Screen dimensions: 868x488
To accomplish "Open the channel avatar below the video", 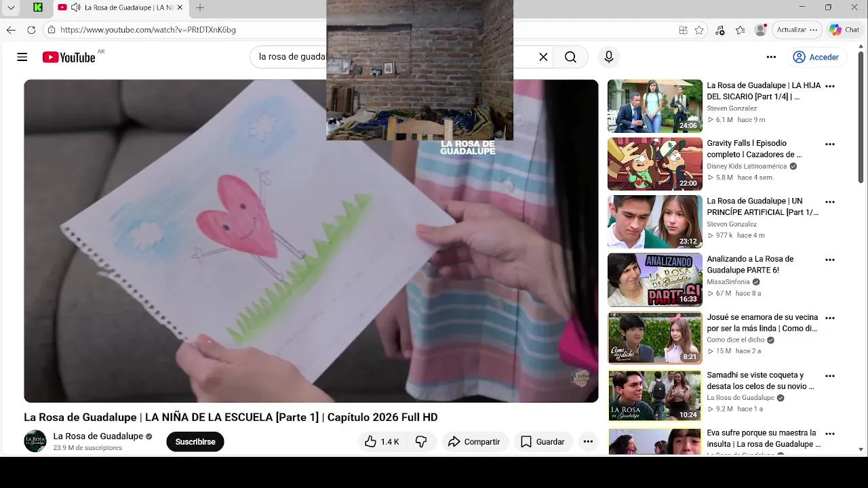I will pyautogui.click(x=35, y=441).
